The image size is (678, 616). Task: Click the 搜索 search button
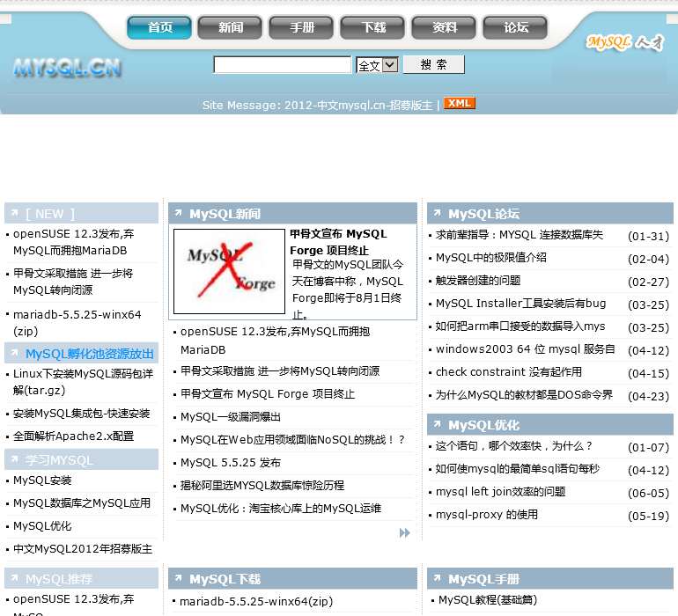point(434,65)
